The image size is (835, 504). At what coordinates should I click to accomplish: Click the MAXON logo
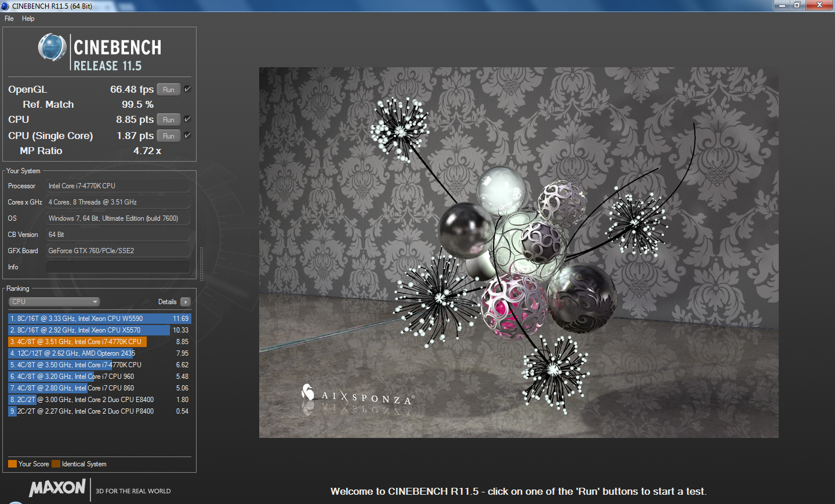(57, 488)
